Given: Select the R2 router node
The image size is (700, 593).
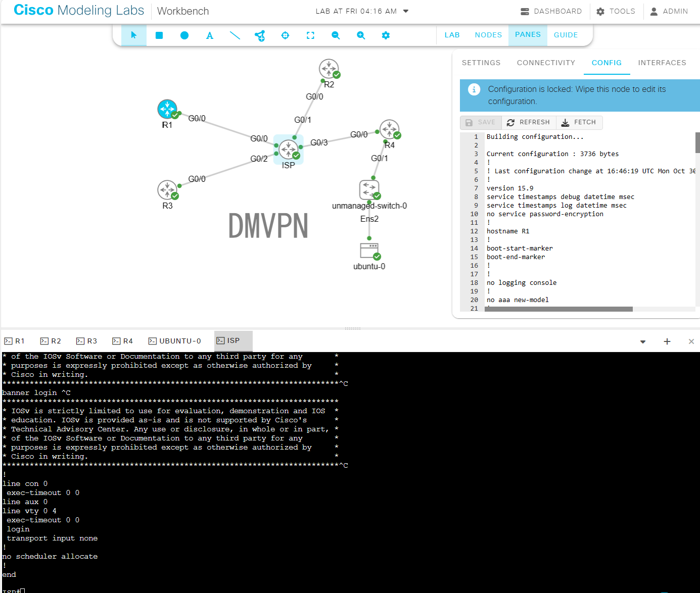Looking at the screenshot, I should pos(329,69).
